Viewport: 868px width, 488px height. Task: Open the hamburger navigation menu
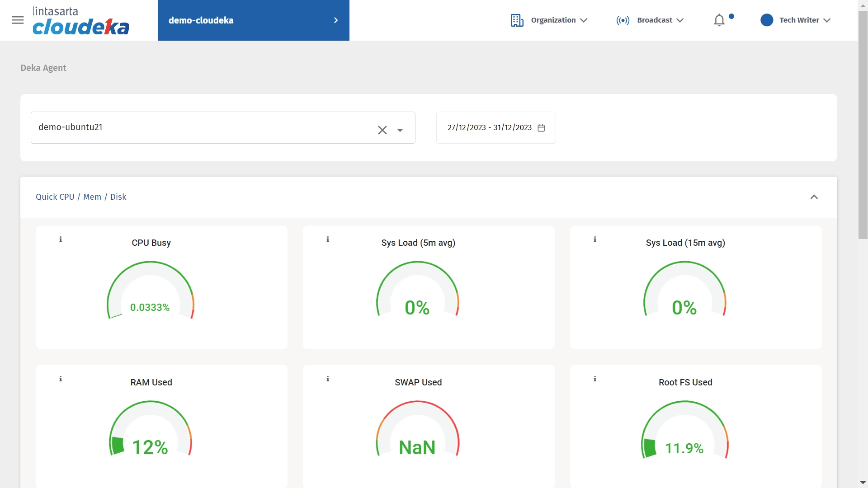tap(18, 20)
